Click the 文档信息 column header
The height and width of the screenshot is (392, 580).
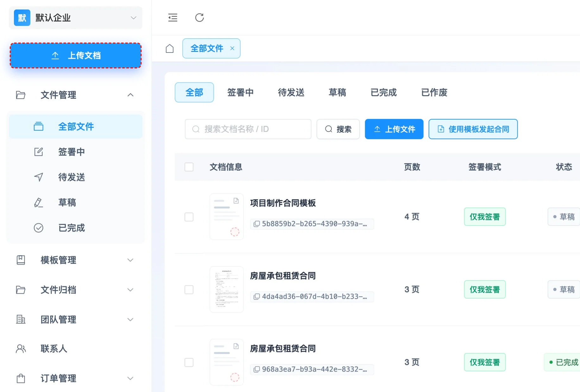click(226, 167)
